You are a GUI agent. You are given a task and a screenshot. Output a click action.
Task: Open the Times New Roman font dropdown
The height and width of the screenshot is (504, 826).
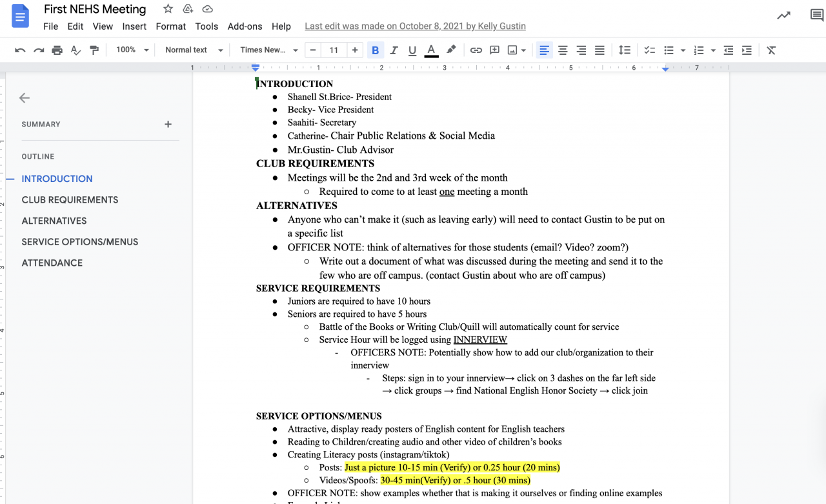pos(269,50)
